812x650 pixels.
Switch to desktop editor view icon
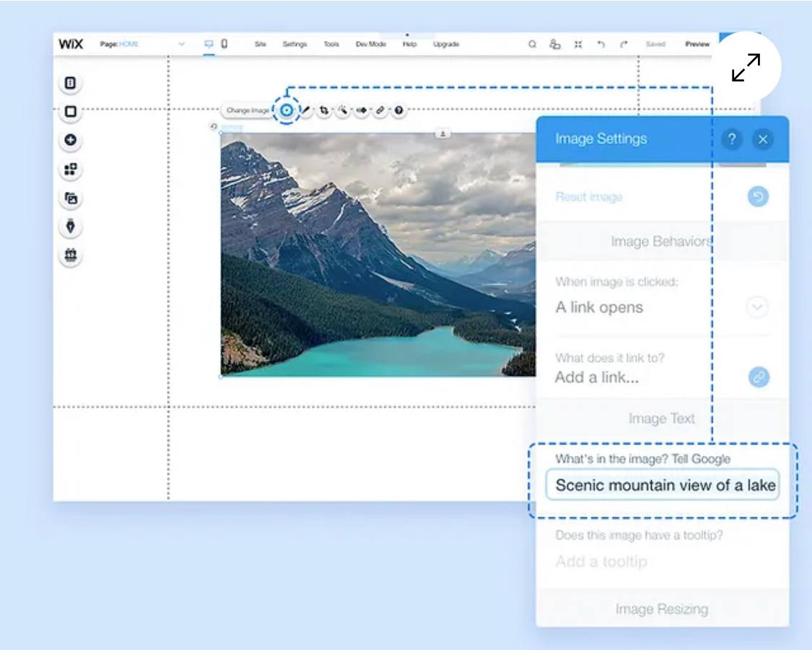click(x=209, y=44)
